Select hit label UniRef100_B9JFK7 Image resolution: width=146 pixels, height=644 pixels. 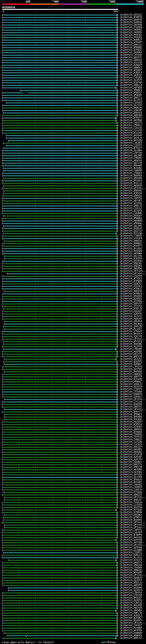pyautogui.click(x=131, y=334)
